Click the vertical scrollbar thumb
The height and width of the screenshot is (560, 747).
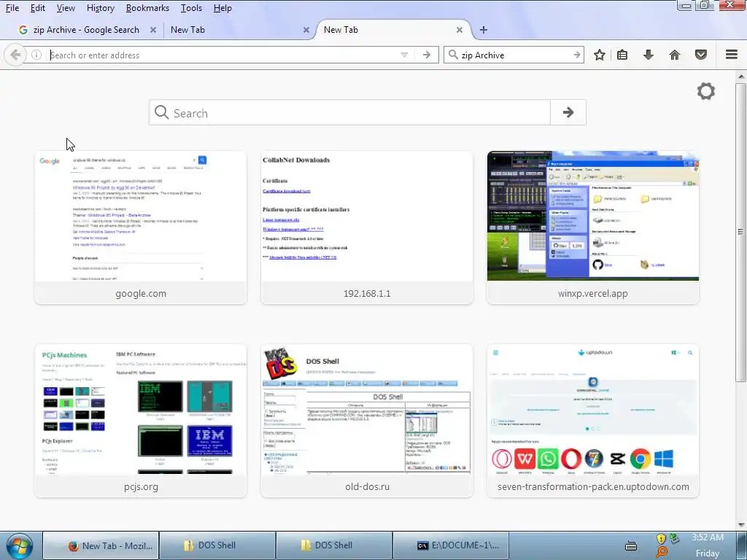(x=741, y=233)
